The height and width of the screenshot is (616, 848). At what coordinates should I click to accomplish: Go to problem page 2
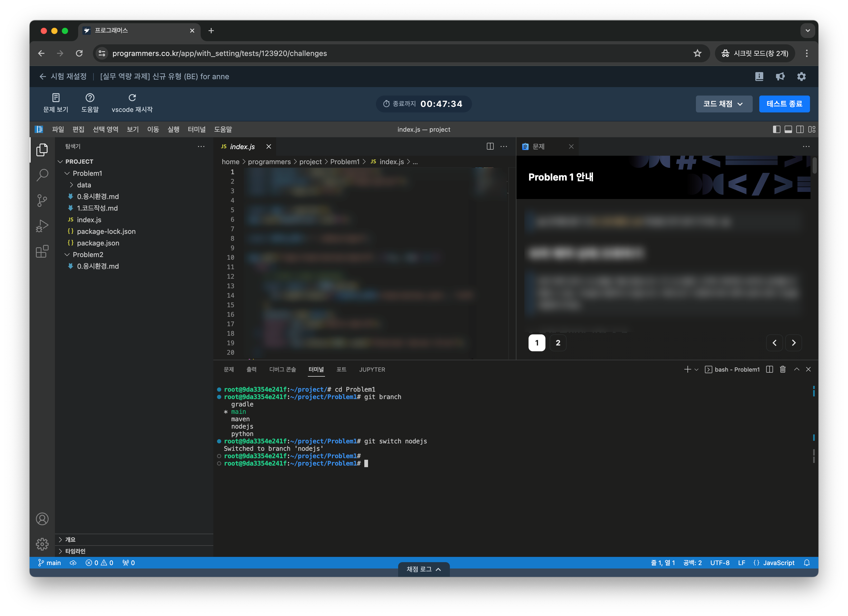pos(558,343)
